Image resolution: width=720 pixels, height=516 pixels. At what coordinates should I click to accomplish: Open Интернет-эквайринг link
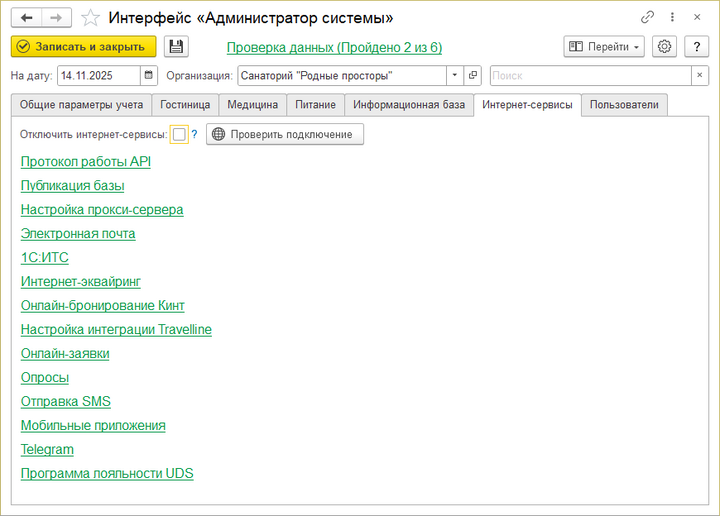[81, 281]
